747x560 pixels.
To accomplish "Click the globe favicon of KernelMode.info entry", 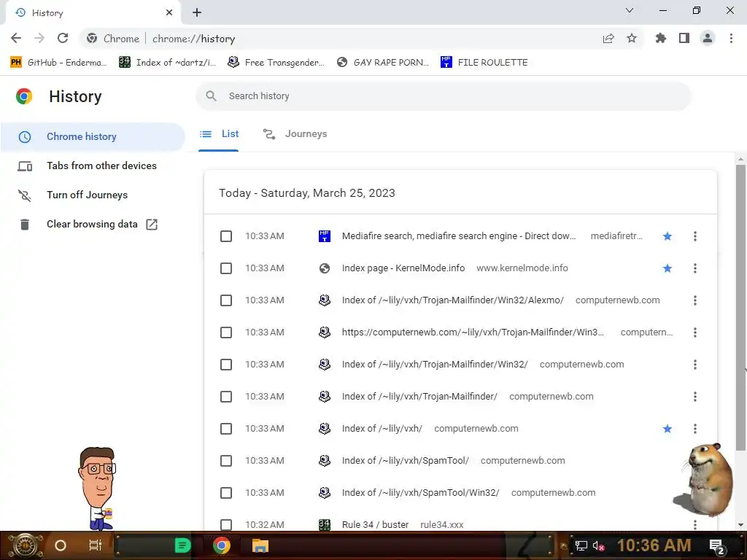I will coord(325,268).
